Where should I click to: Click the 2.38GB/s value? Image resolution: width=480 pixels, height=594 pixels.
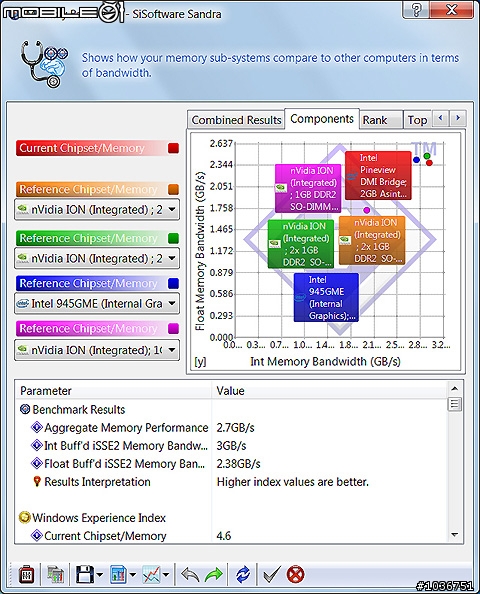point(238,464)
